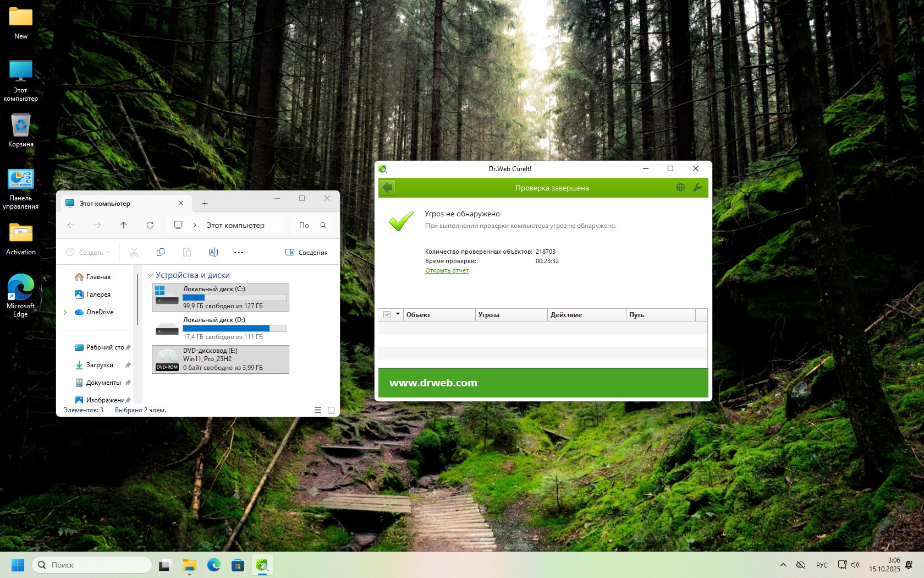924x578 pixels.
Task: Click the Rename icon in Explorer toolbar
Action: coord(213,252)
